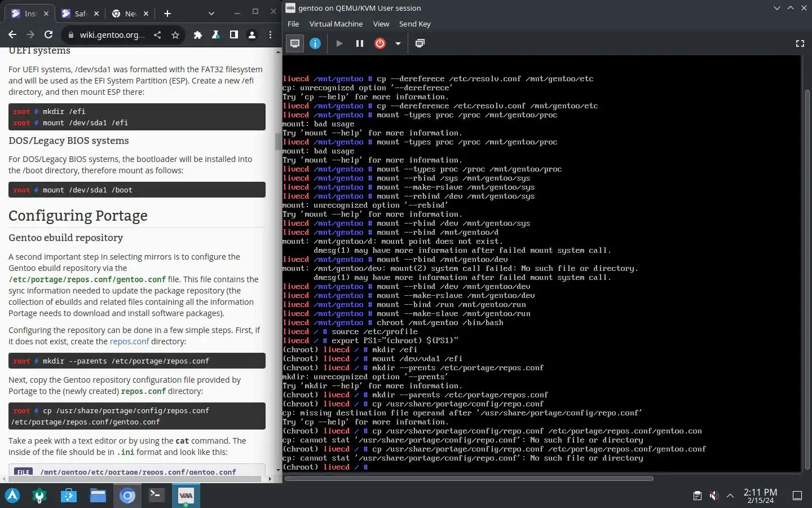Share this page from the address bar

click(x=157, y=35)
